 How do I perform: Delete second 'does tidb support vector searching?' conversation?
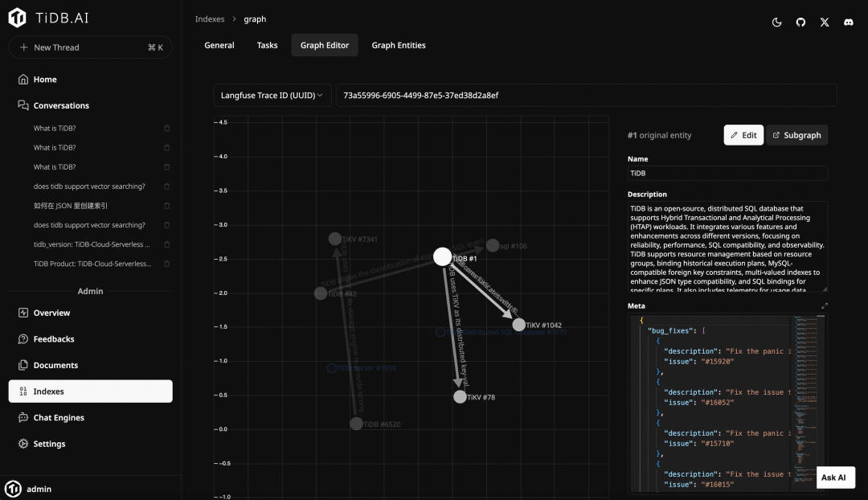tap(166, 225)
